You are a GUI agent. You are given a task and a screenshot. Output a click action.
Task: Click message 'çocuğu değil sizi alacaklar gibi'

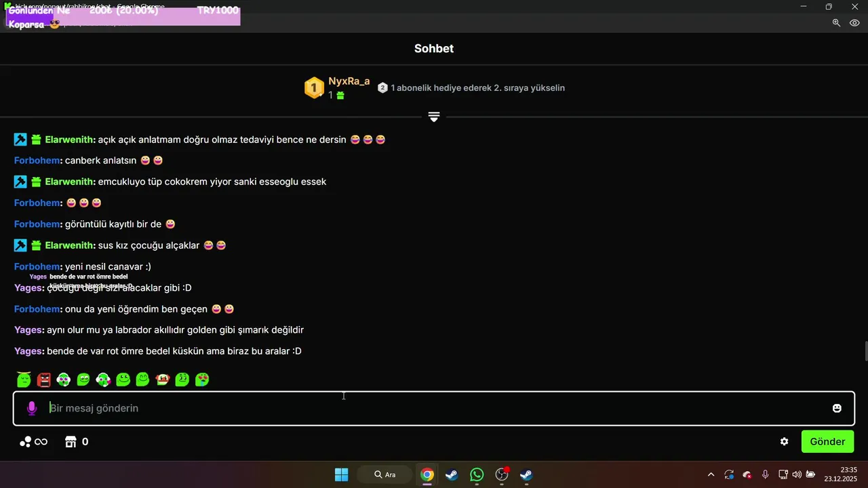click(x=119, y=288)
